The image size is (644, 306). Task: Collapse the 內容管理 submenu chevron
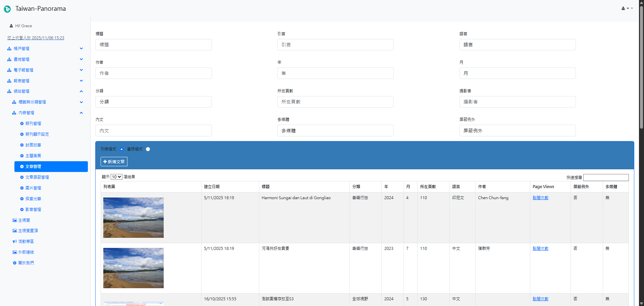(x=81, y=113)
